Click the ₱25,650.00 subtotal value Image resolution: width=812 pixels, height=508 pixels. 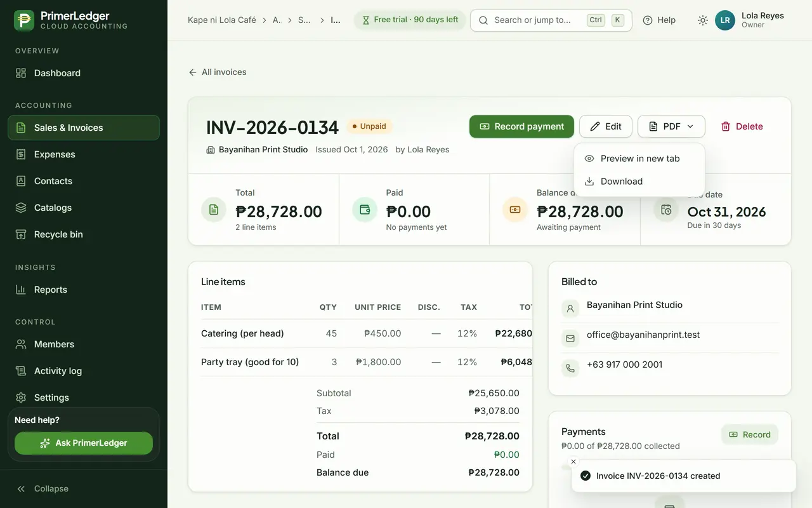(x=494, y=393)
